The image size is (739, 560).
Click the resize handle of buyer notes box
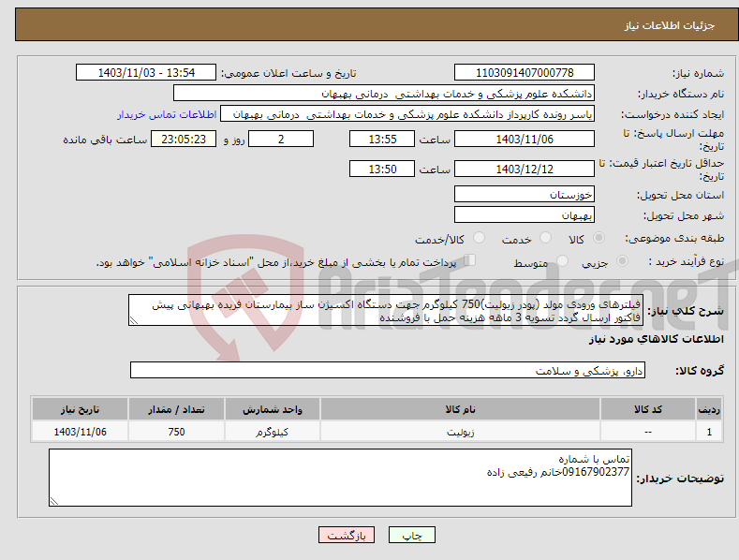(54, 501)
